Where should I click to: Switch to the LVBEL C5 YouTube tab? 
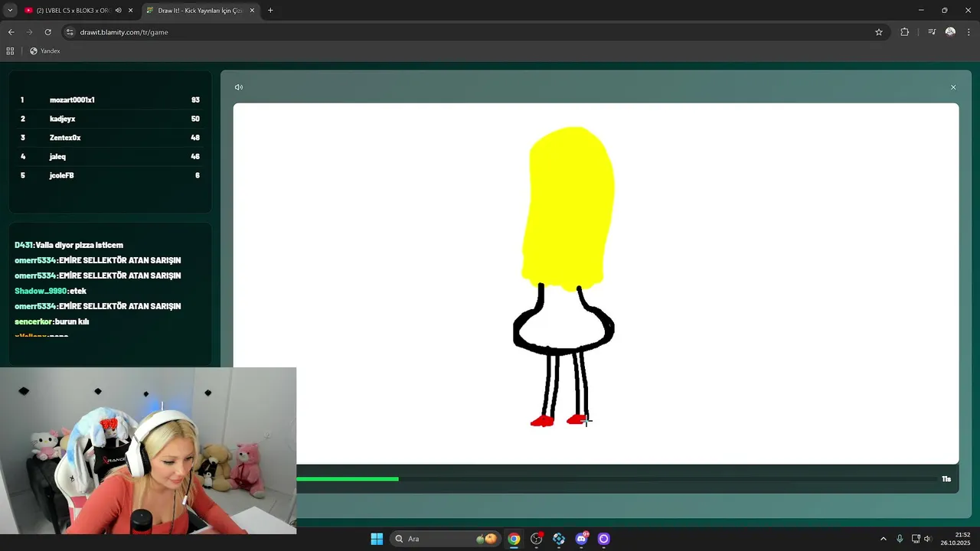click(x=67, y=11)
